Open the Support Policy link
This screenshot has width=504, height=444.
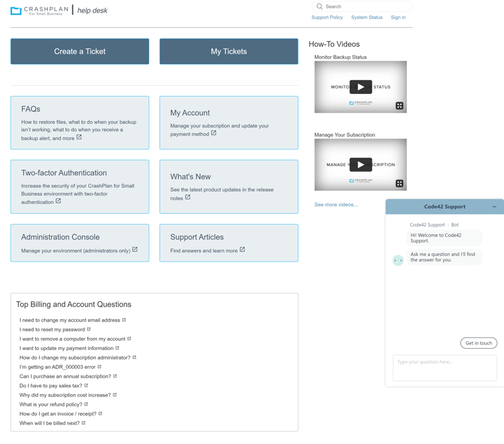[x=327, y=18]
